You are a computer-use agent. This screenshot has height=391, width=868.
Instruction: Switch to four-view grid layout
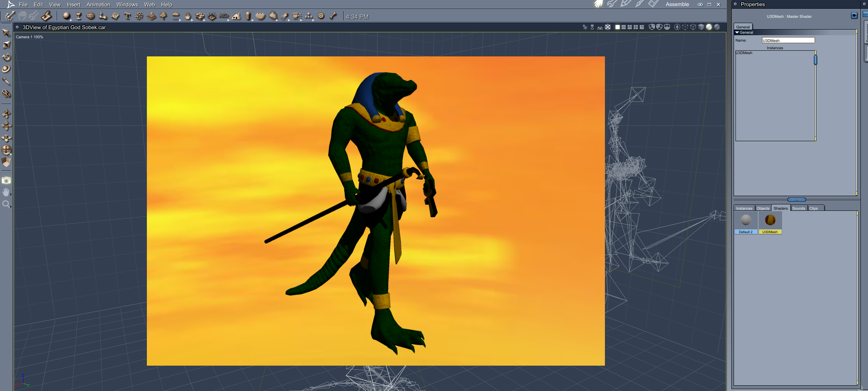pos(636,27)
